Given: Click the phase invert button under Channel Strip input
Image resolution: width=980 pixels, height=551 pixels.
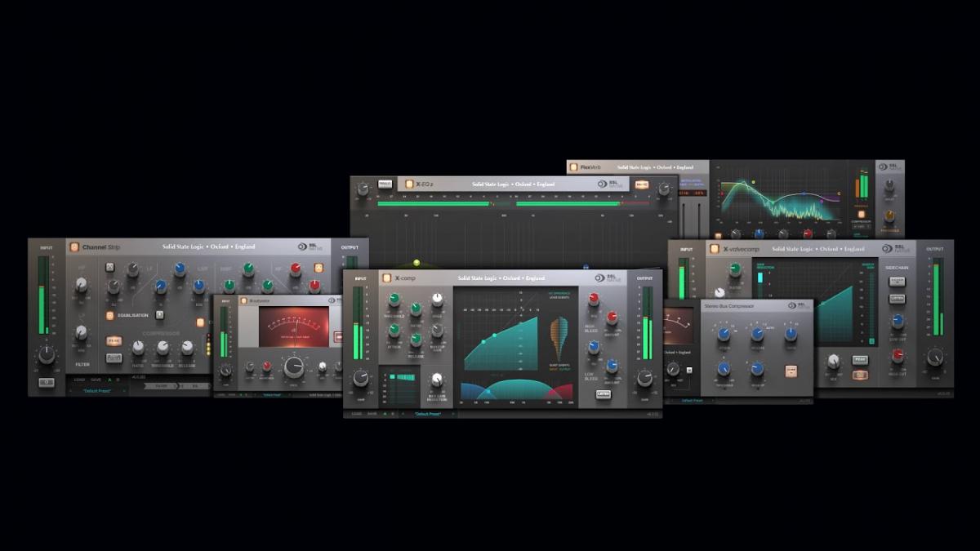Looking at the screenshot, I should coord(47,382).
